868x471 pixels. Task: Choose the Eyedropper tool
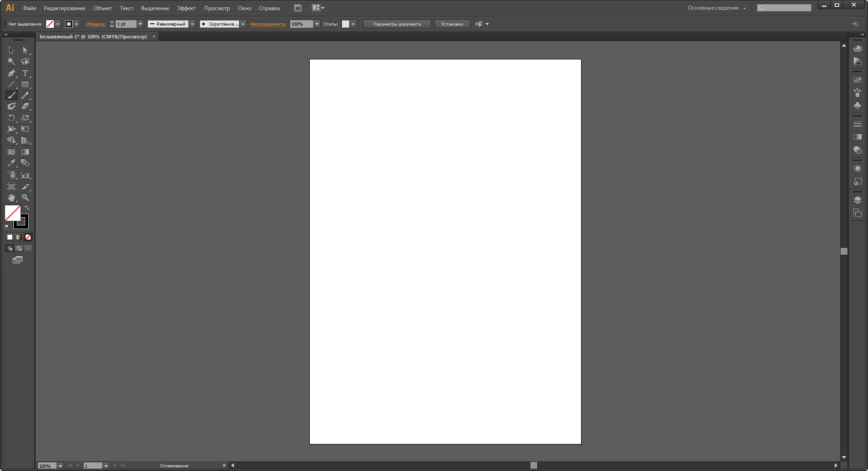(x=11, y=163)
